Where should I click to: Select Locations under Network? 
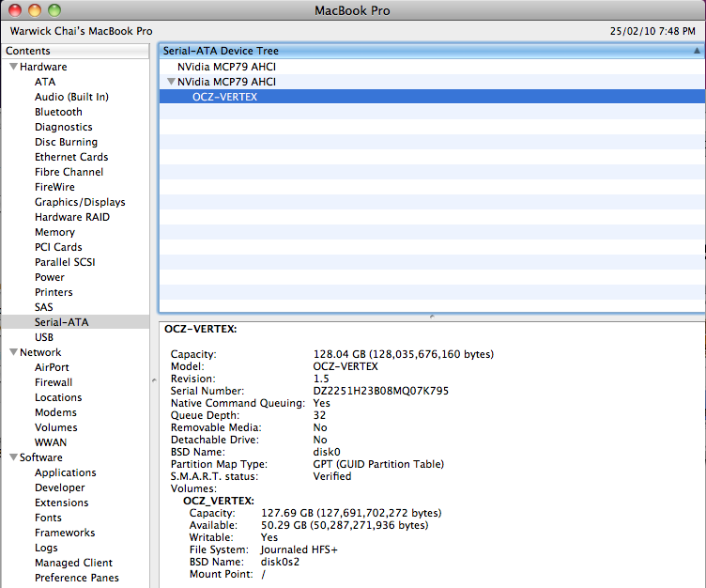point(58,397)
